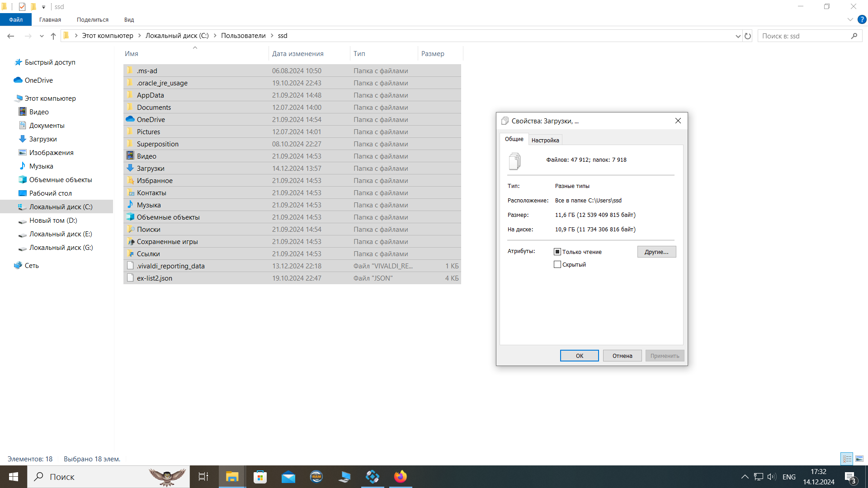The height and width of the screenshot is (488, 868).
Task: Open the help question mark icon
Action: (862, 19)
